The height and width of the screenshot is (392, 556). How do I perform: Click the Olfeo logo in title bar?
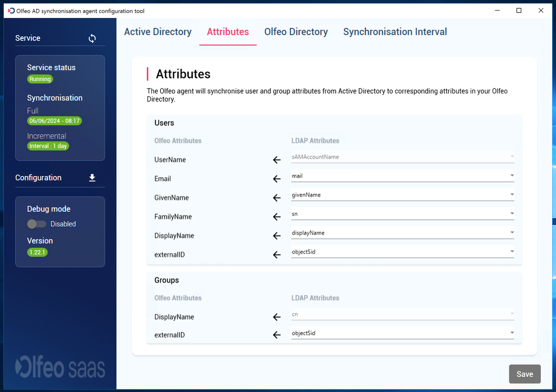11,11
